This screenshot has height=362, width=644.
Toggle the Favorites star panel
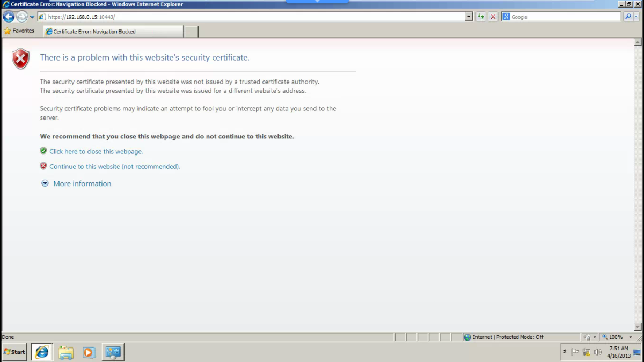pos(19,31)
